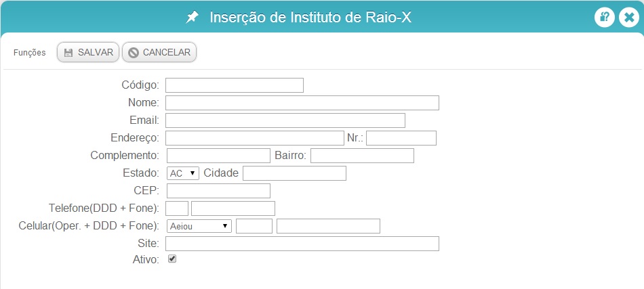The image size is (644, 289).
Task: Select the Nr. number field
Action: click(401, 138)
